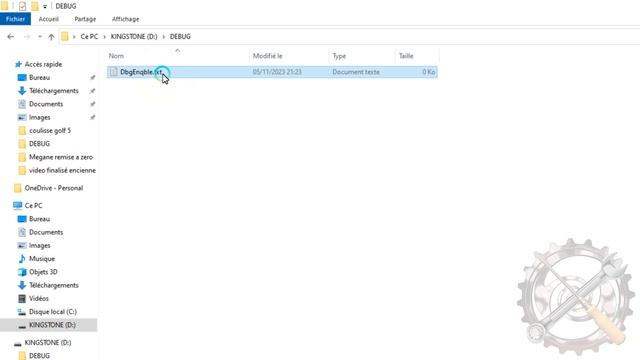Select Accès rapide in the sidebar
The height and width of the screenshot is (360, 640).
pos(43,64)
